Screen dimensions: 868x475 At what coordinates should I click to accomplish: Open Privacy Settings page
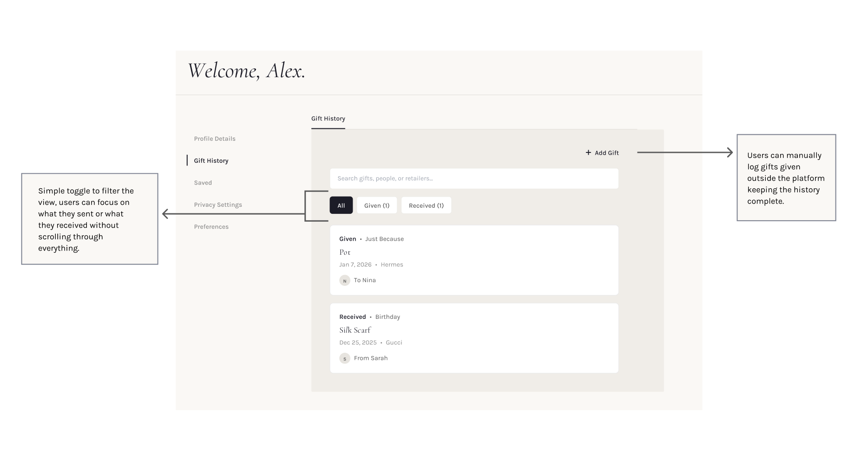pos(218,205)
